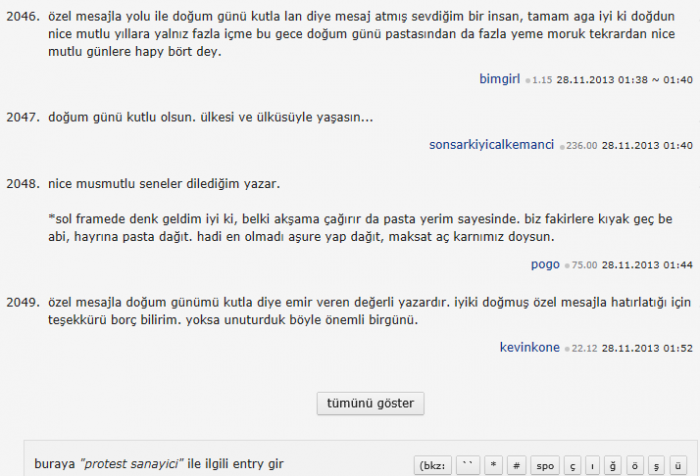Insert ğ character button
The width and height of the screenshot is (700, 476).
pos(613,466)
